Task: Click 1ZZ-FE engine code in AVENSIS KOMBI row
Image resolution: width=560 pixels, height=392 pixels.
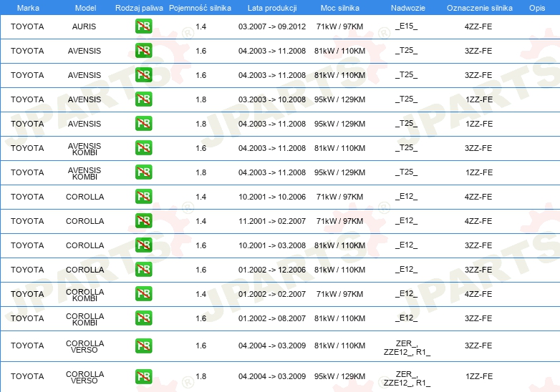Action: pyautogui.click(x=479, y=172)
